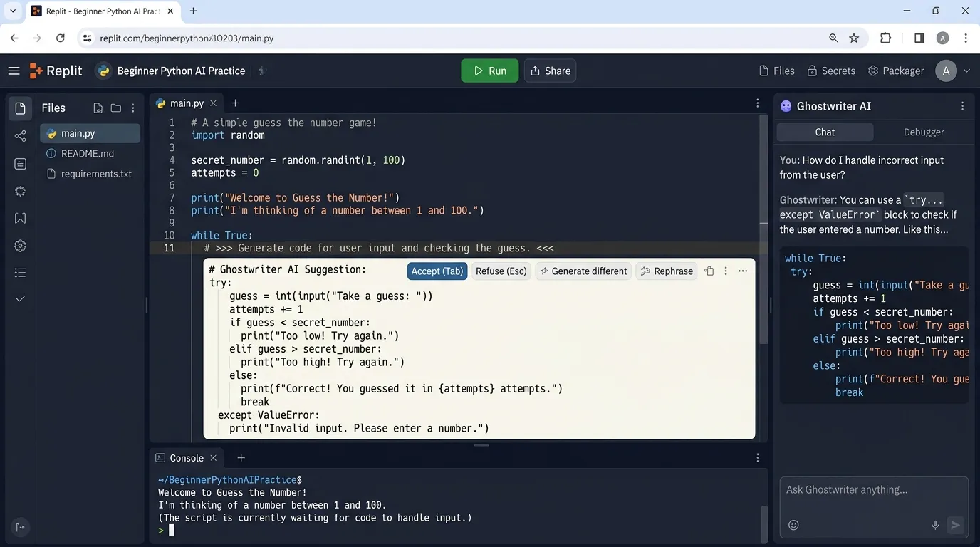The height and width of the screenshot is (547, 980).
Task: Close the Console tab
Action: tap(214, 458)
